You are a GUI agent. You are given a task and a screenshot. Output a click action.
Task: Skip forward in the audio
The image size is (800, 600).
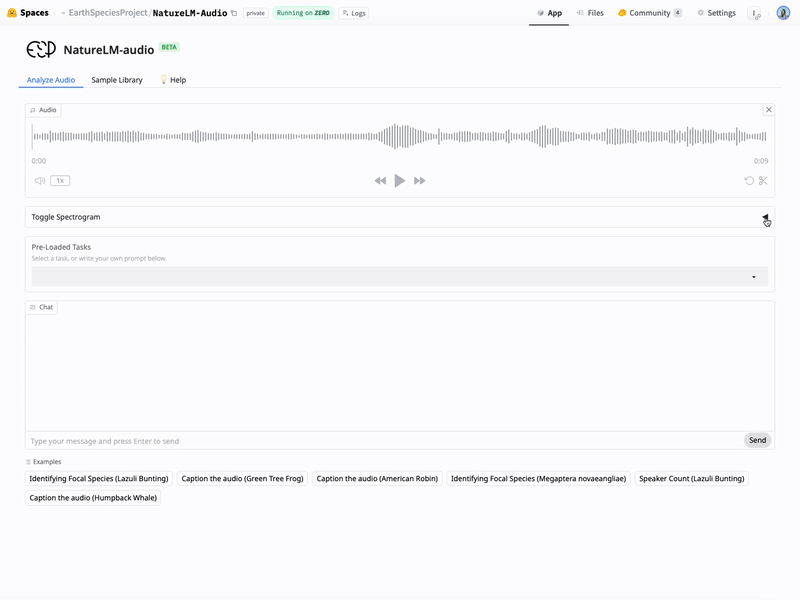[420, 180]
